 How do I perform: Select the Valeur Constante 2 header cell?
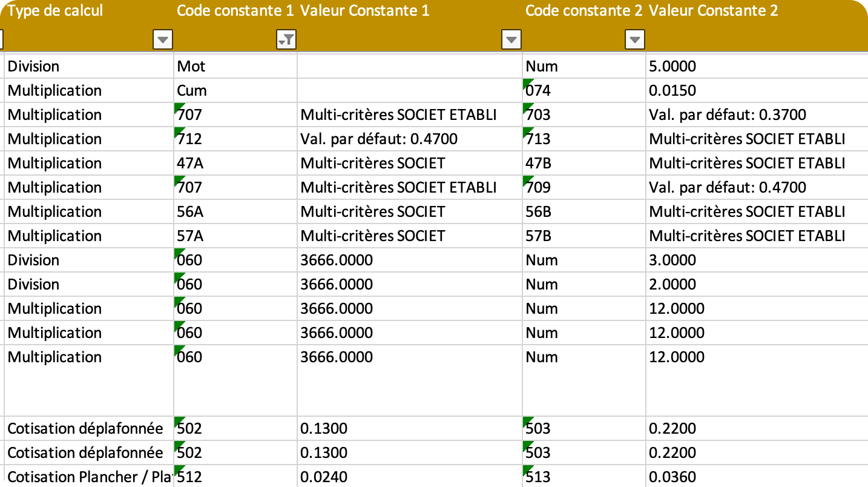[x=713, y=11]
